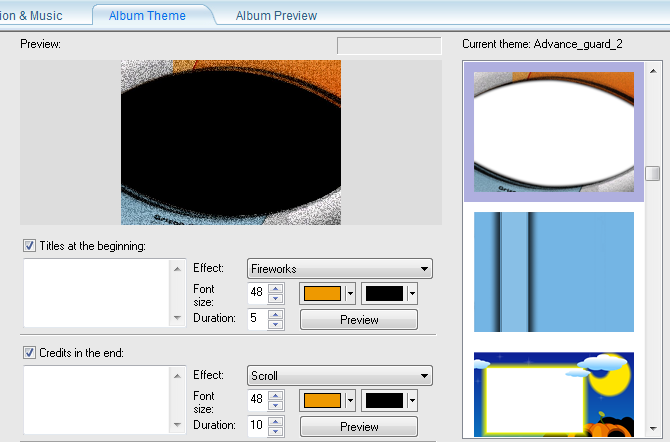The width and height of the screenshot is (670, 442).
Task: Click Preview button for beginning titles
Action: coord(359,320)
